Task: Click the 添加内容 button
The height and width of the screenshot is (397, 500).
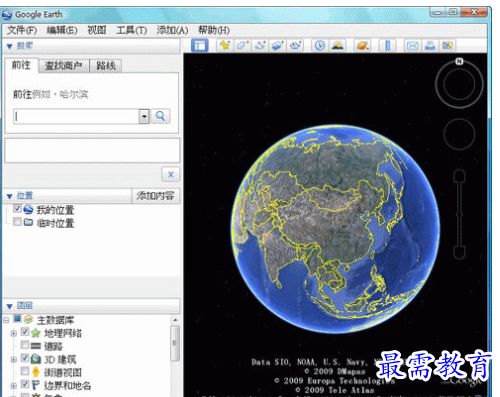Action: click(x=155, y=196)
